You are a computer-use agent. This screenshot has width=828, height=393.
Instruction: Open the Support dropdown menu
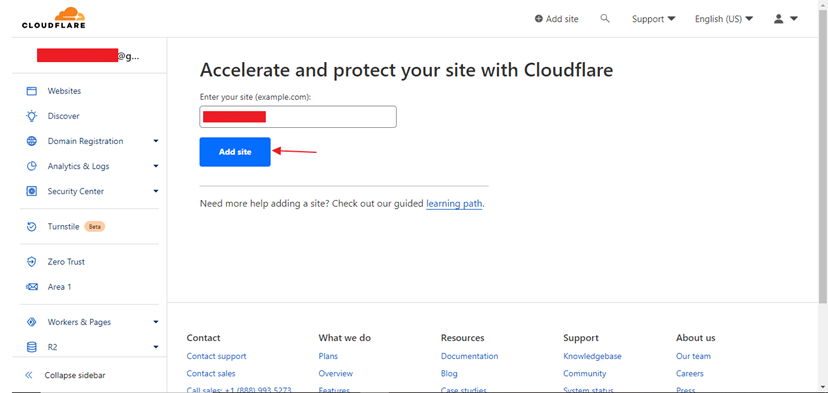pos(654,19)
